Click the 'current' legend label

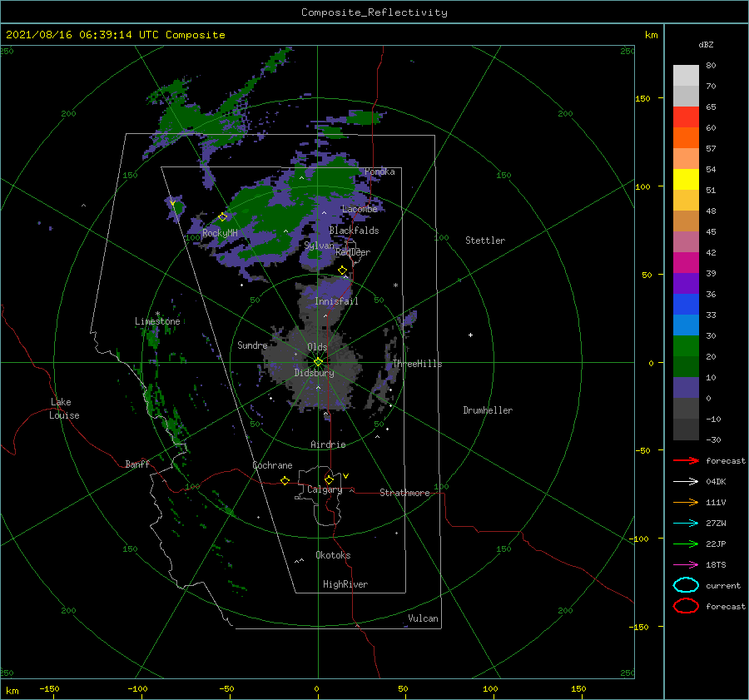(x=723, y=585)
